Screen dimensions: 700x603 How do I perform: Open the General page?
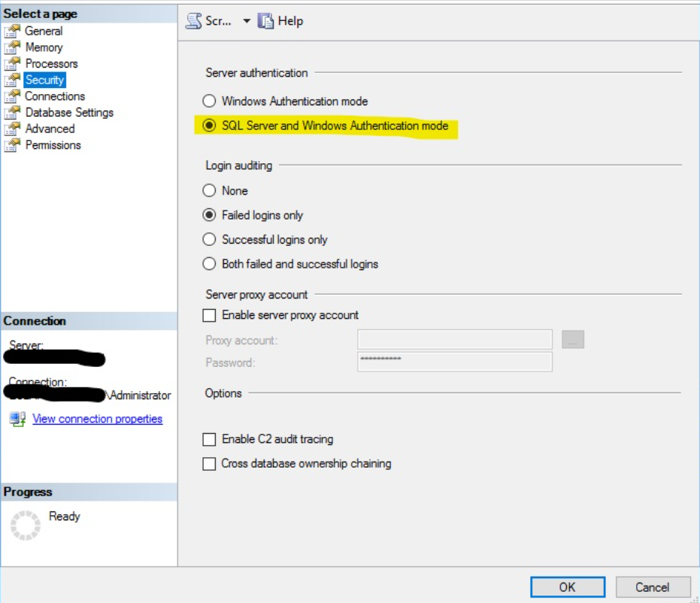click(x=44, y=32)
